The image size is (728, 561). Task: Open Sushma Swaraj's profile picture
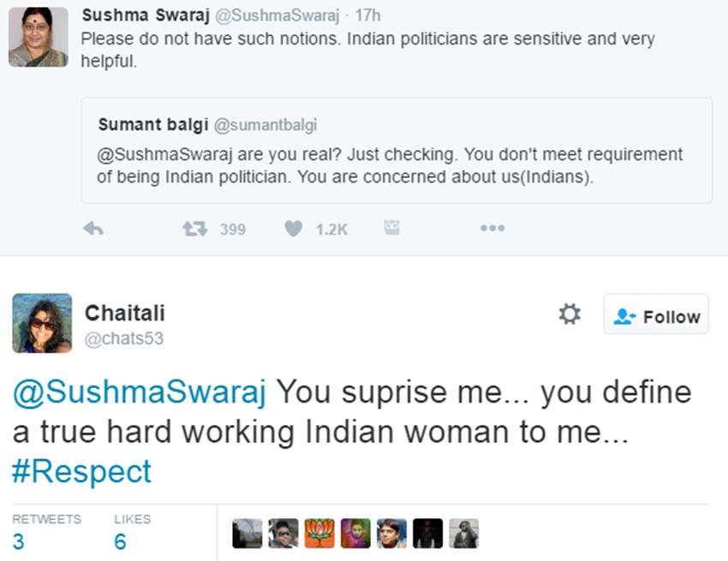pyautogui.click(x=38, y=35)
